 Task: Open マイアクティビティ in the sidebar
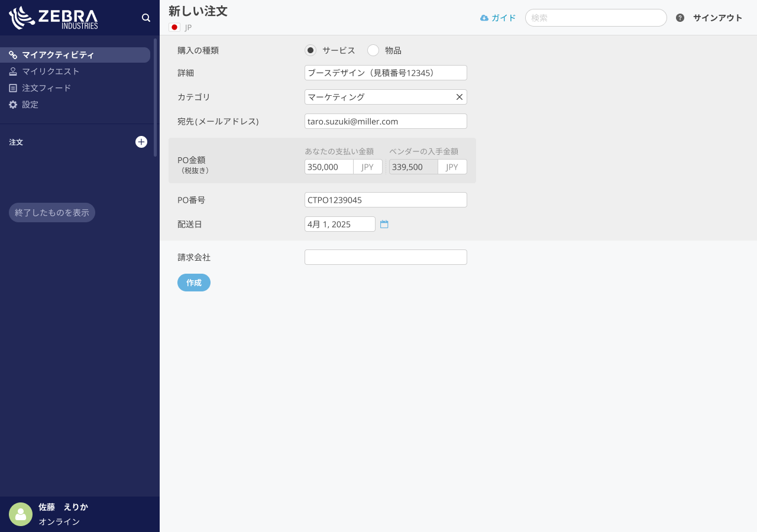58,55
